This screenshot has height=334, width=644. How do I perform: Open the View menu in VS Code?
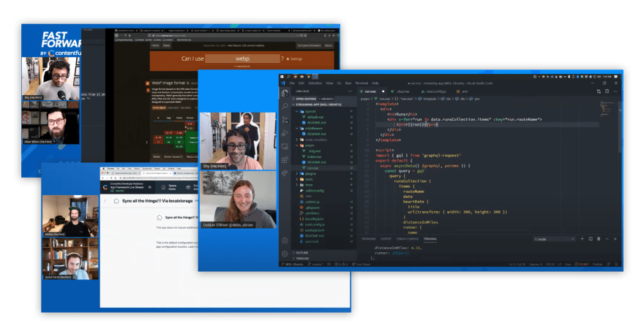click(x=329, y=83)
